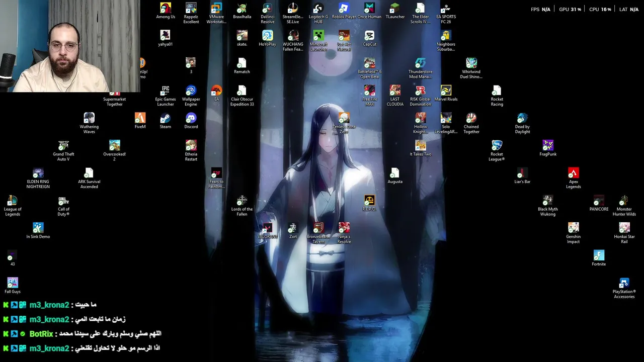Select the TLauncher desktop icon
This screenshot has width=644, height=362.
(395, 12)
